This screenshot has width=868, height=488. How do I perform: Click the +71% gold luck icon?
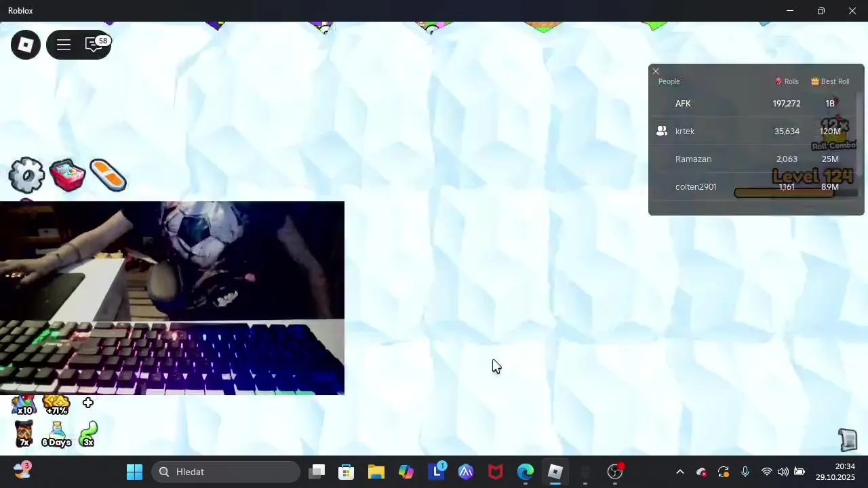[x=56, y=405]
